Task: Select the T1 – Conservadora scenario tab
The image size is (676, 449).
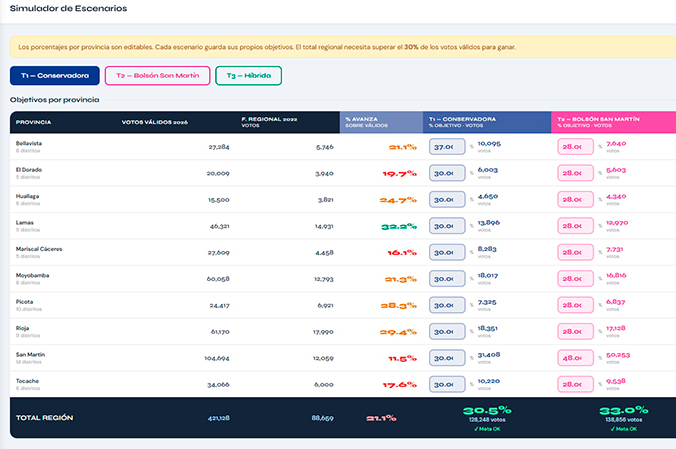Action: 55,75
